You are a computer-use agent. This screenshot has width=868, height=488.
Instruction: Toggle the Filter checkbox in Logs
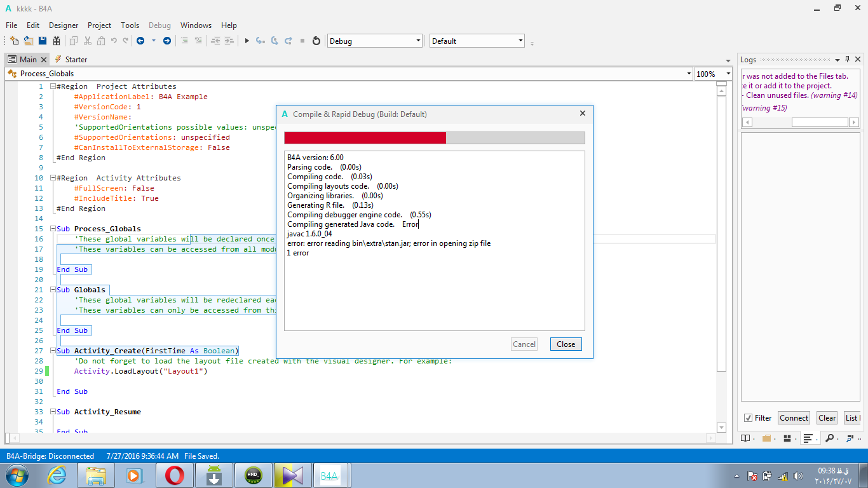748,418
